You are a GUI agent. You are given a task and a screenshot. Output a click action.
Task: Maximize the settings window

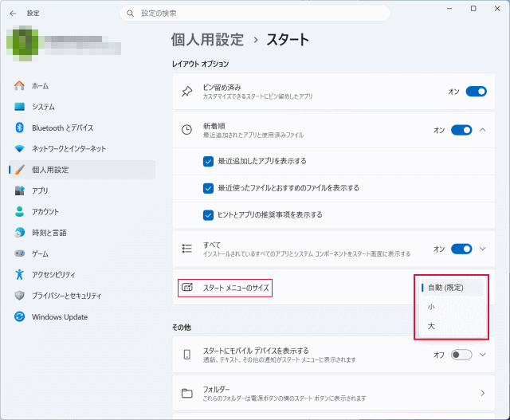click(473, 9)
